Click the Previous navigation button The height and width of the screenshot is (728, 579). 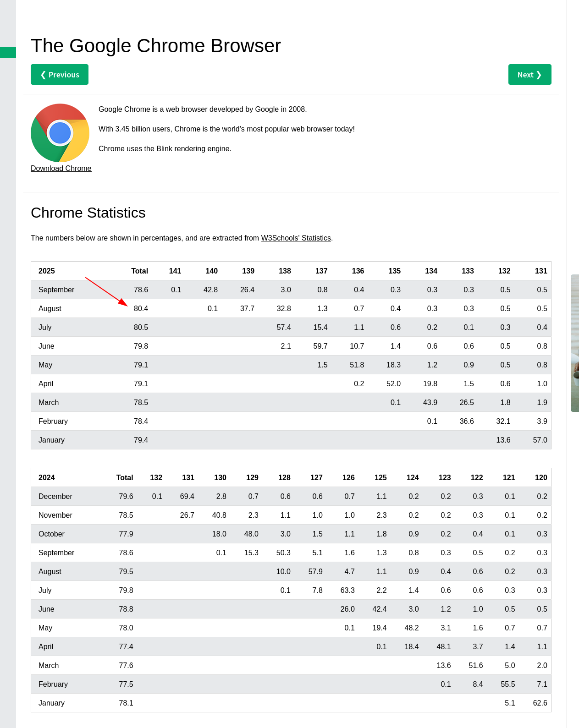coord(60,74)
